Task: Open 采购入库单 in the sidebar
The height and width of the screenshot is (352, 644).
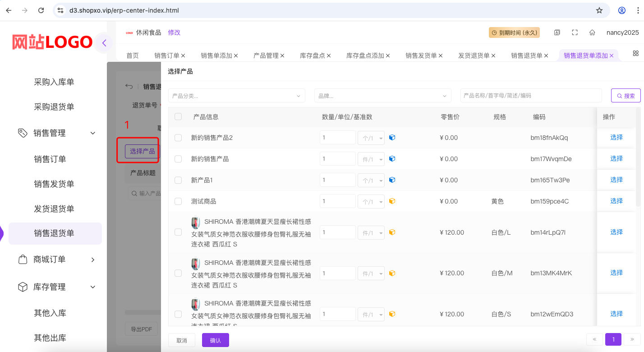Action: 54,82
